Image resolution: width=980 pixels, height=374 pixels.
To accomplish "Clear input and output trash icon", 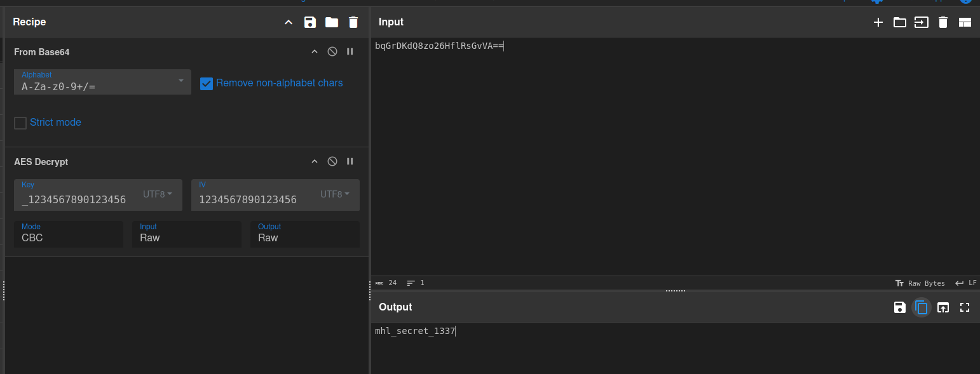I will [x=943, y=22].
